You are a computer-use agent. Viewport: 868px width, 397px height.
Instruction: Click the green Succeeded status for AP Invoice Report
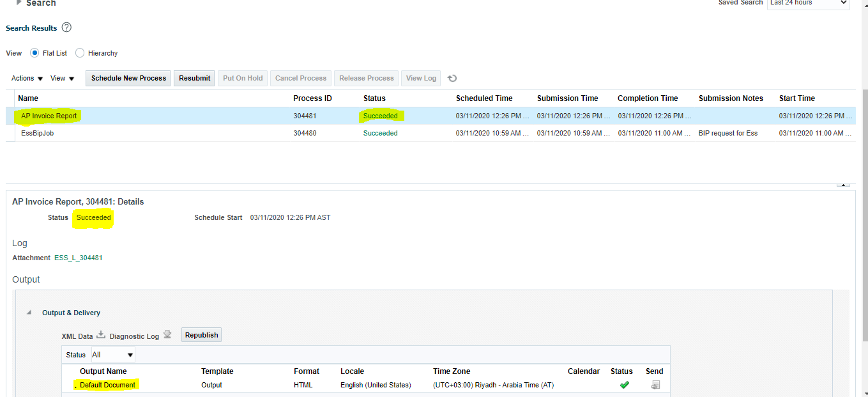tap(381, 116)
